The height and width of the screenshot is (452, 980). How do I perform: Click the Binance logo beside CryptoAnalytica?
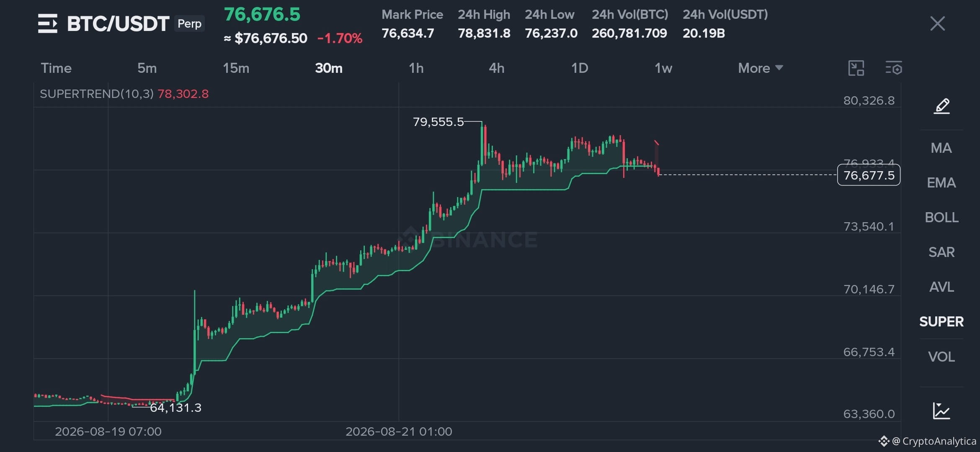point(884,441)
